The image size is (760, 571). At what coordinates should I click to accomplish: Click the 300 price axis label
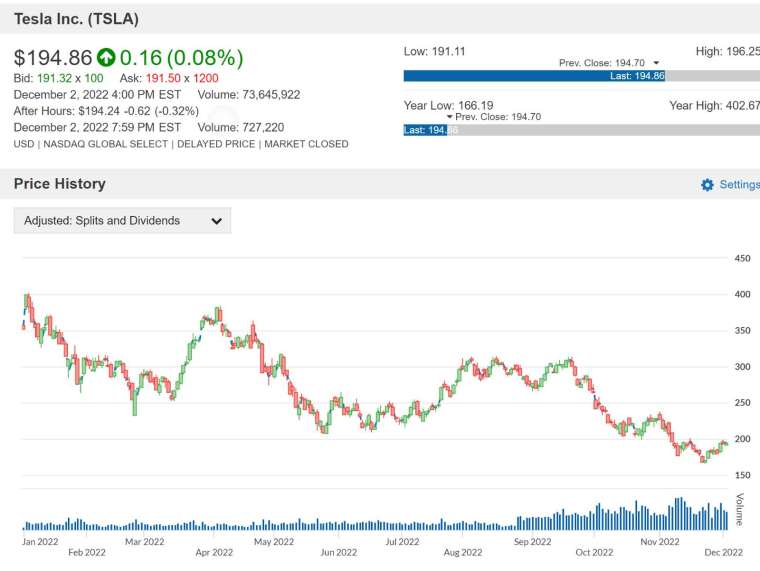(x=742, y=367)
